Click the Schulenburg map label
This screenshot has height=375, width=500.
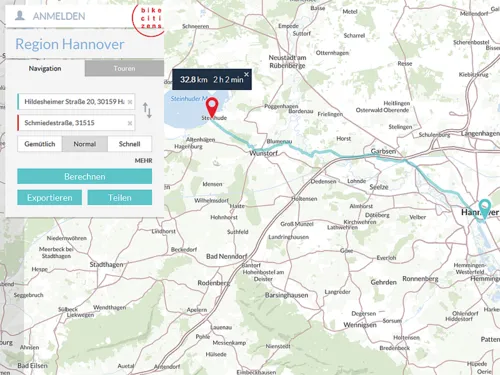pos(434,135)
